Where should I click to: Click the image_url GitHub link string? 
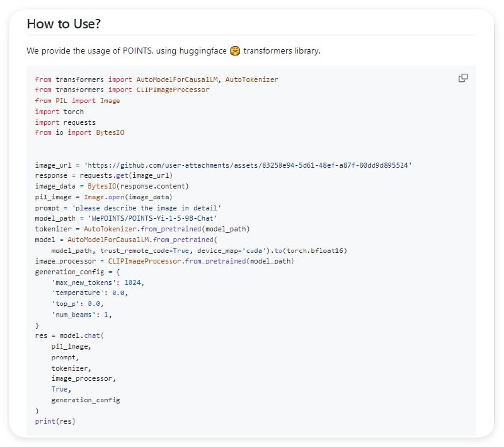[248, 165]
